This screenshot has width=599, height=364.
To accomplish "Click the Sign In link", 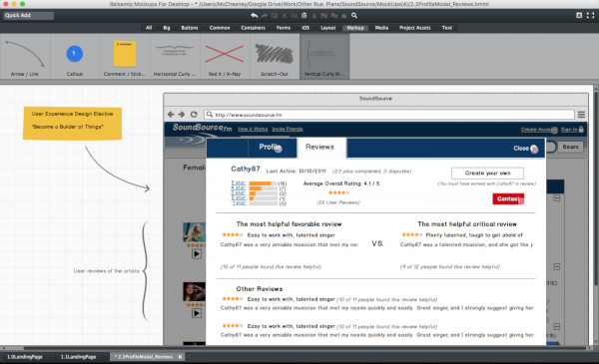I will point(569,130).
